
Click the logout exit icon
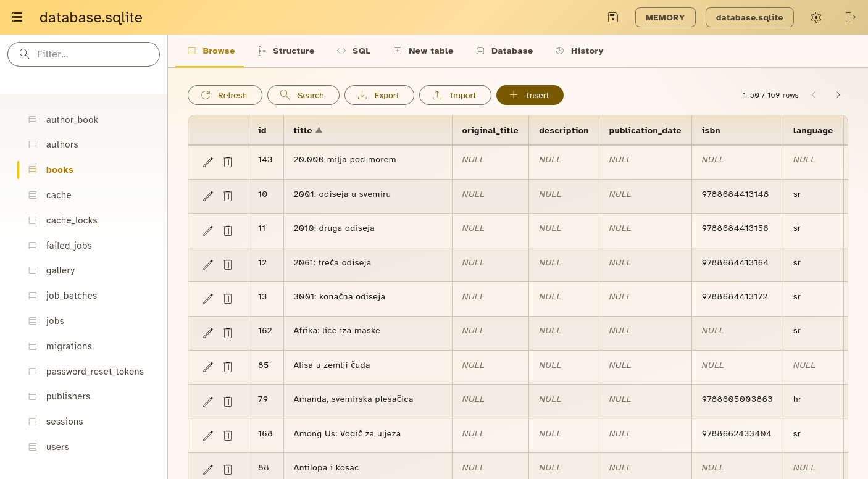[x=851, y=17]
